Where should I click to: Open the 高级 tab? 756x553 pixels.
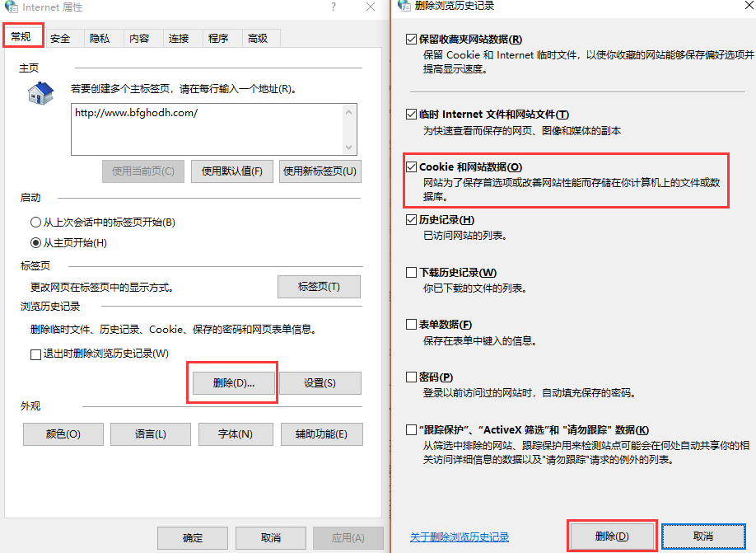(x=259, y=38)
